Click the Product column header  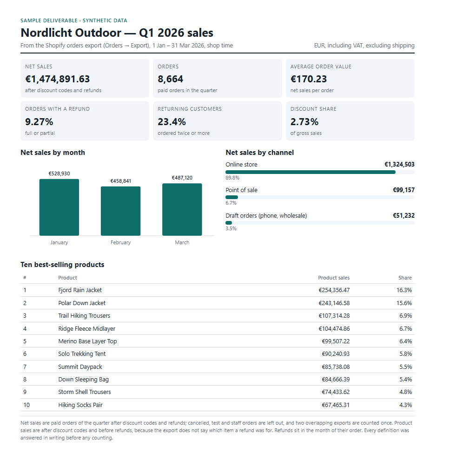[67, 278]
